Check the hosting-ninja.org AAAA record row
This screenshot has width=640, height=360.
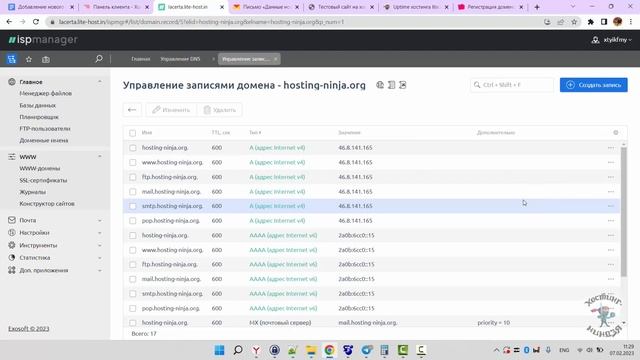pyautogui.click(x=133, y=236)
